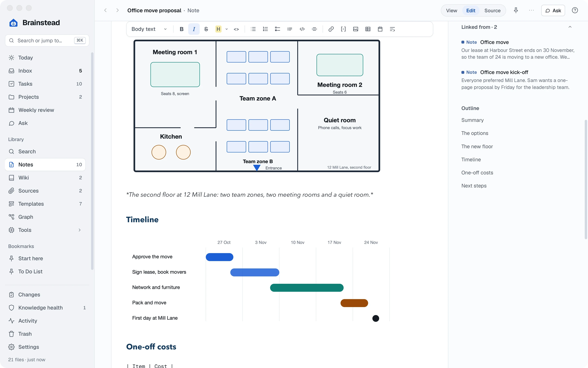
Task: Open the linked note Office move kick-off
Action: click(x=504, y=72)
